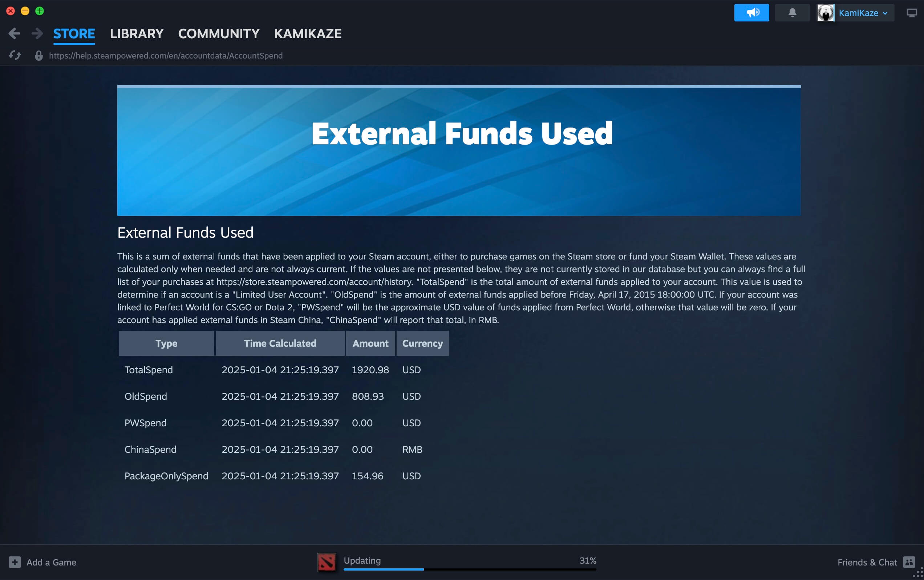The height and width of the screenshot is (580, 924).
Task: Click the RMB currency cell
Action: tap(412, 449)
